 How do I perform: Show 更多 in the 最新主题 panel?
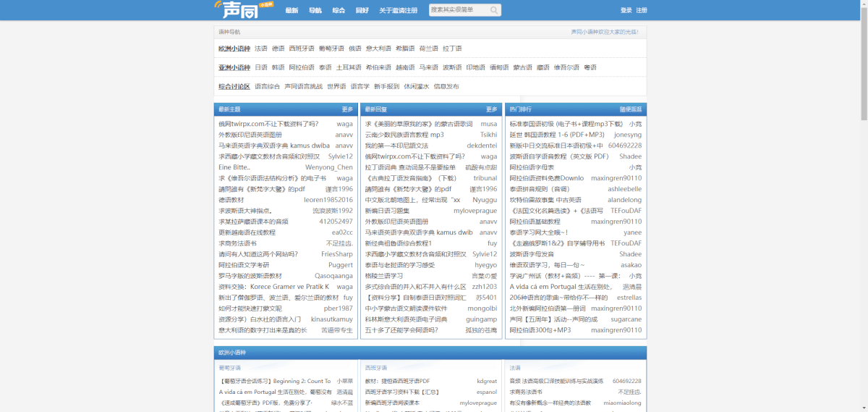(347, 109)
